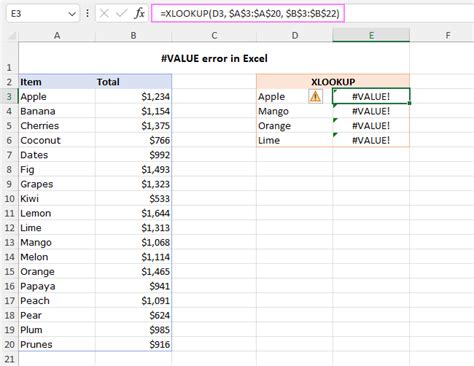Click the Enter checkmark icon in formula bar
Screen dimensions: 474x366
(121, 14)
